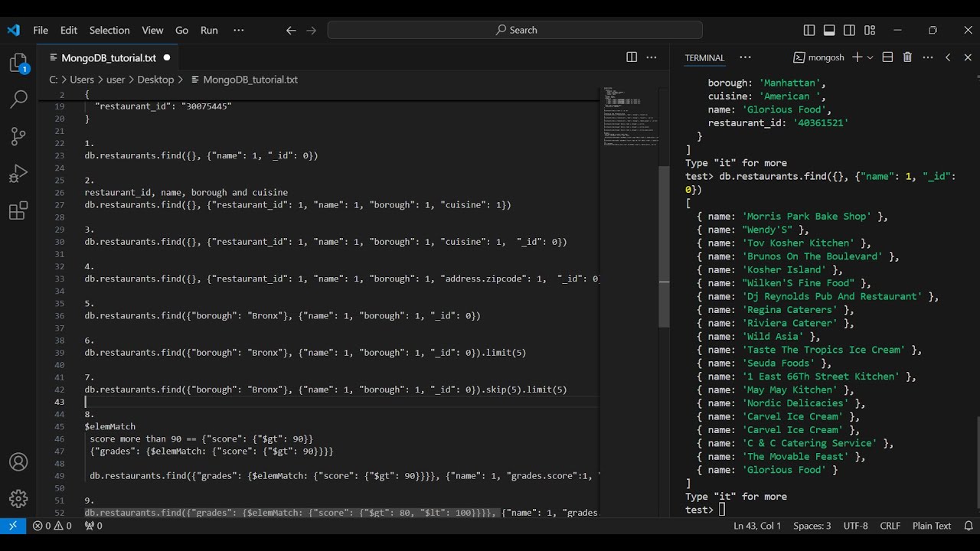The width and height of the screenshot is (980, 551).
Task: Click Ln 43, Col 1 cursor position
Action: click(x=757, y=526)
